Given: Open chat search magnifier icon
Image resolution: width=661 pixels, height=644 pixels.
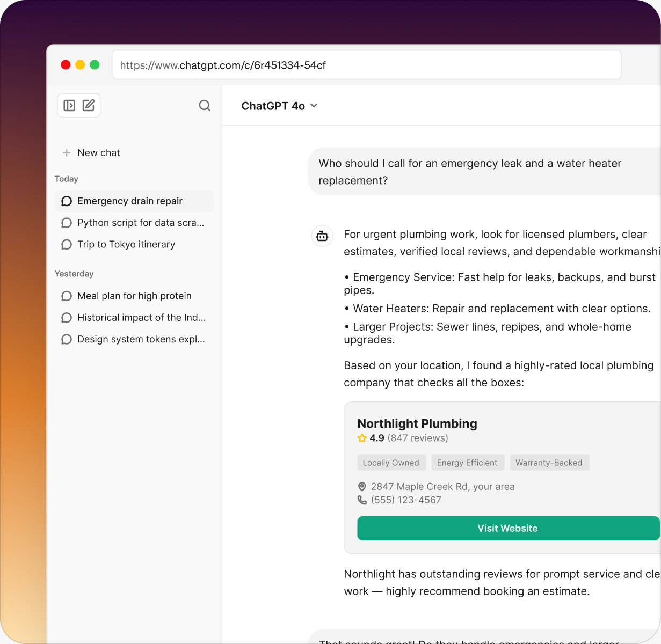Looking at the screenshot, I should point(205,106).
